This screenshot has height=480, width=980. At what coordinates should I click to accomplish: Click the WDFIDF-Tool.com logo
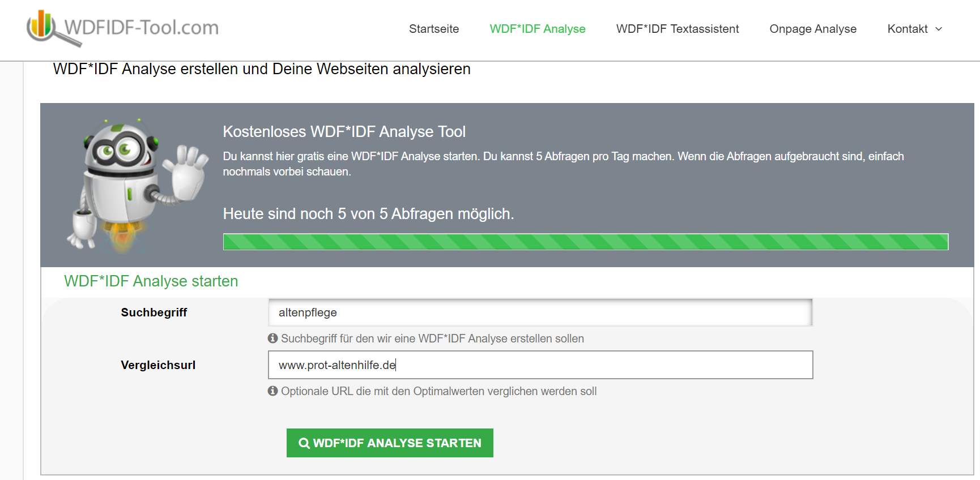pos(123,28)
